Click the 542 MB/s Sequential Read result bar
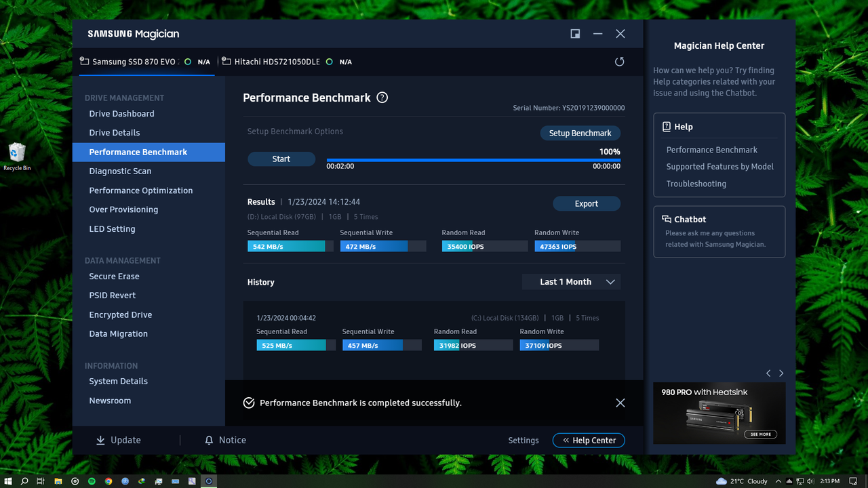 coord(290,247)
